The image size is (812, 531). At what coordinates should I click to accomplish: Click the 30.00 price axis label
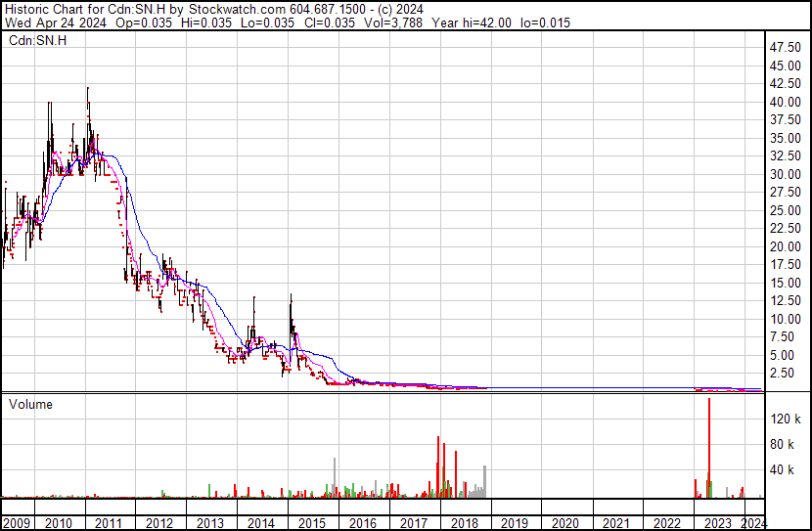pos(785,174)
